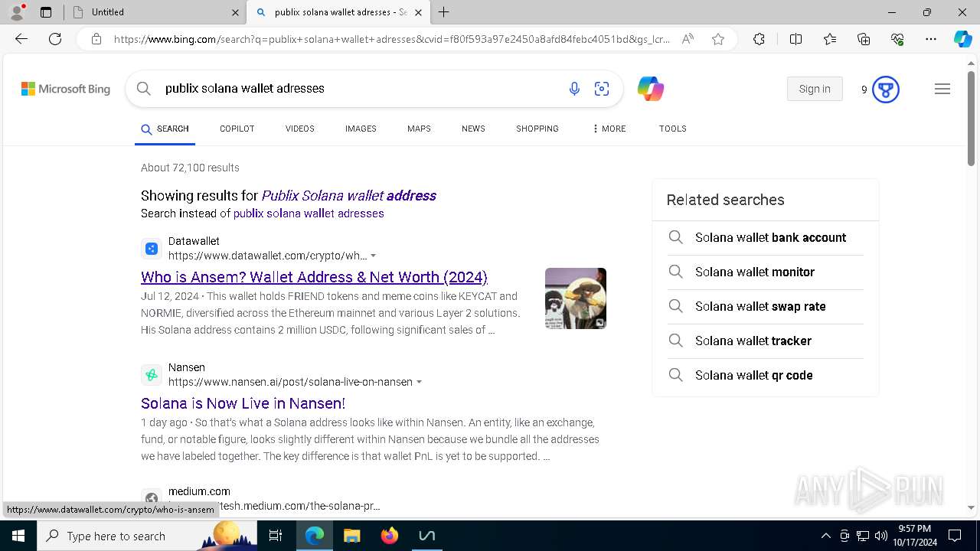Launch File Explorer from taskbar
Screen dimensions: 980x551
click(x=351, y=536)
